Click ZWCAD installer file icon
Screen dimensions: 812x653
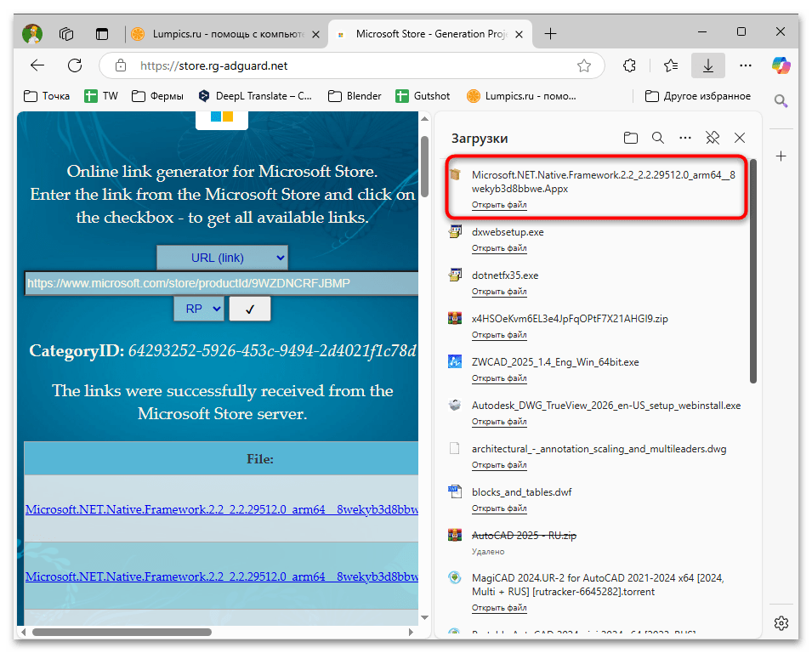[455, 361]
